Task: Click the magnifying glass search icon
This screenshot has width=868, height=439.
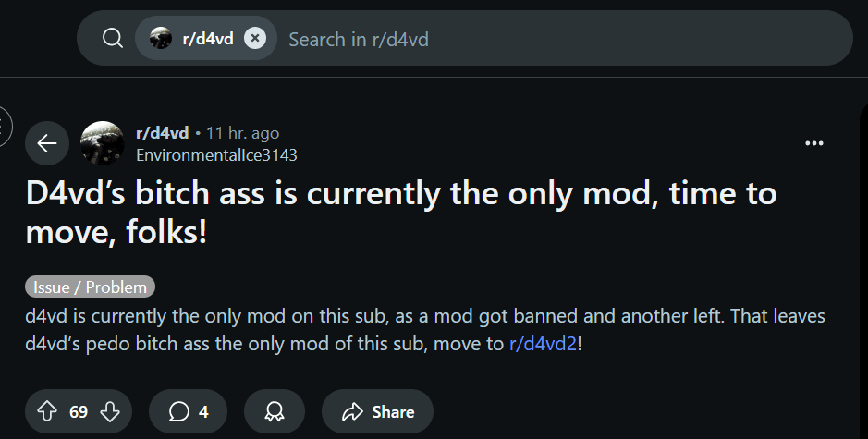Action: [x=113, y=39]
